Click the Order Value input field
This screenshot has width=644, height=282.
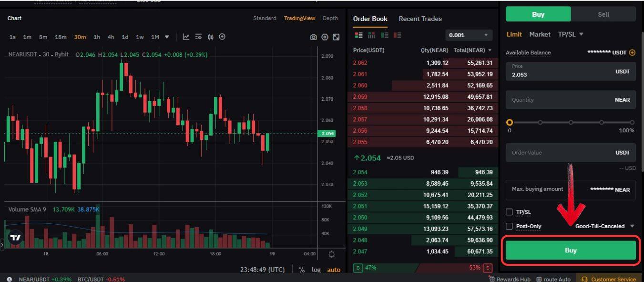click(x=571, y=153)
